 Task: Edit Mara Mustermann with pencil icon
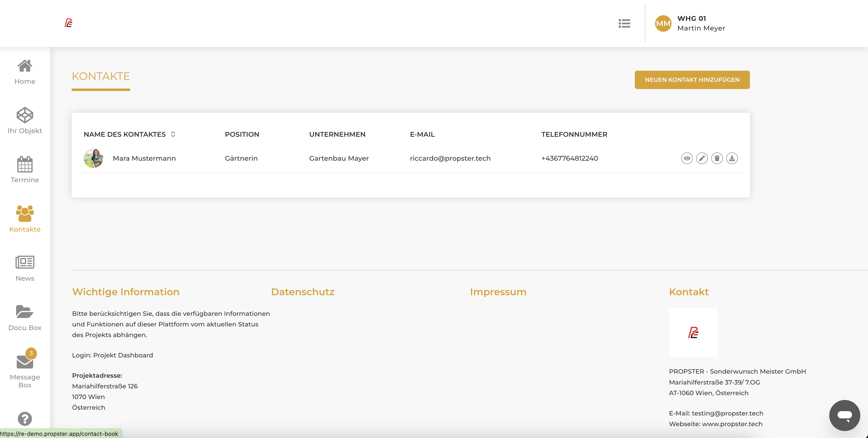(x=702, y=158)
